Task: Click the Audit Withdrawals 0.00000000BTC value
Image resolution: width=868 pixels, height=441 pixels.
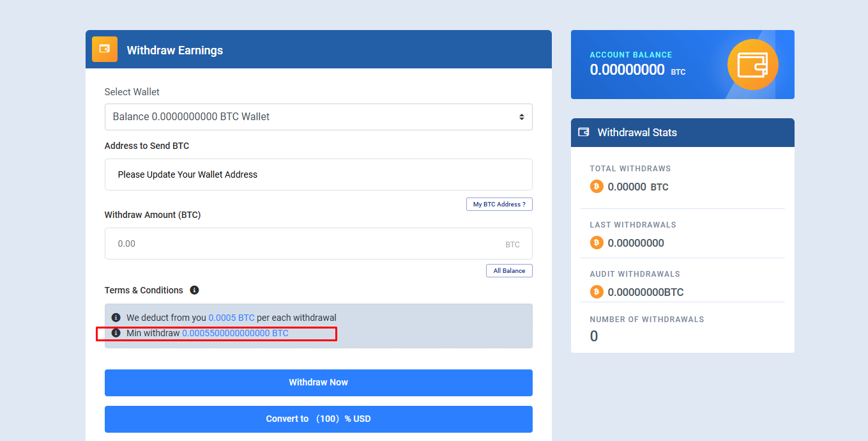Action: pyautogui.click(x=646, y=292)
